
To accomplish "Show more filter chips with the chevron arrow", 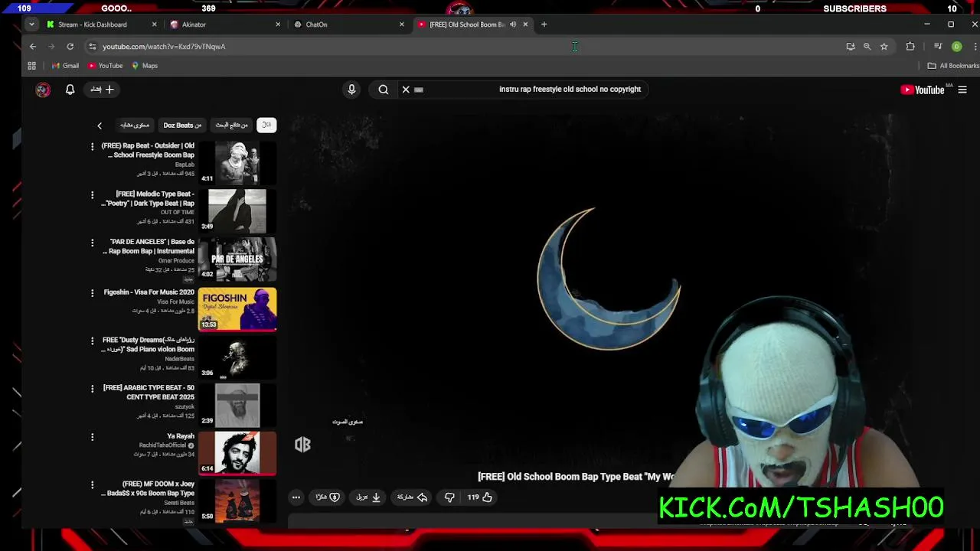I will point(100,126).
